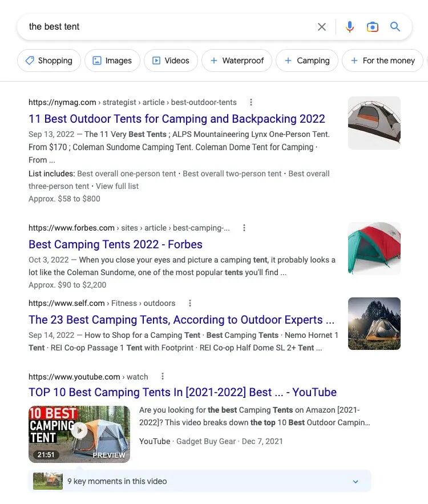Switch to the Images filter
The height and width of the screenshot is (504, 428).
[x=112, y=61]
